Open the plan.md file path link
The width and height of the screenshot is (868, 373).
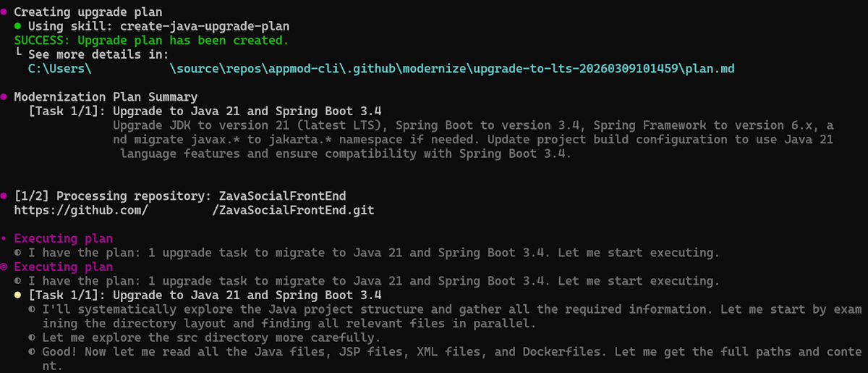(x=382, y=69)
